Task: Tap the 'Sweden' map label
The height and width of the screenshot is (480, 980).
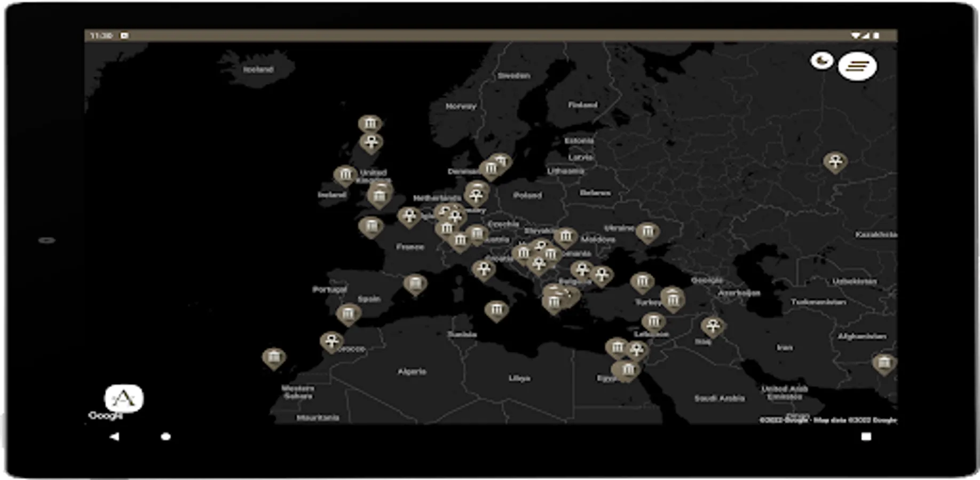Action: click(x=513, y=76)
